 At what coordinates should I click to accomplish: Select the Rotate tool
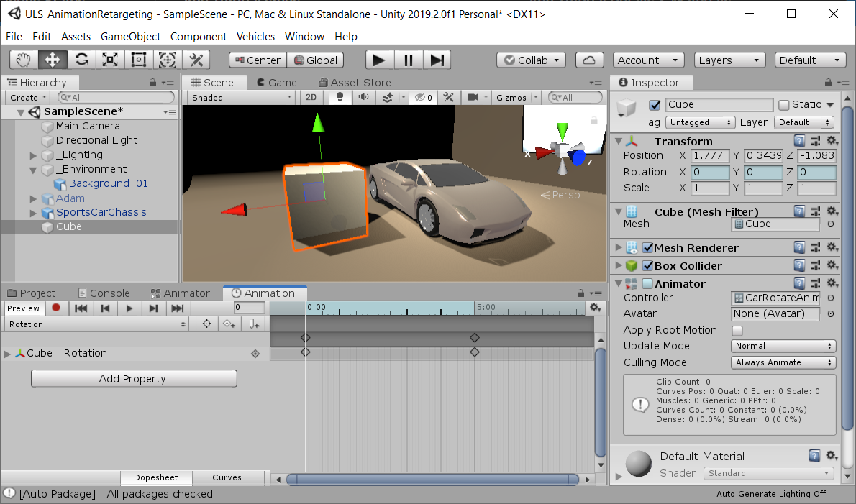click(x=81, y=60)
